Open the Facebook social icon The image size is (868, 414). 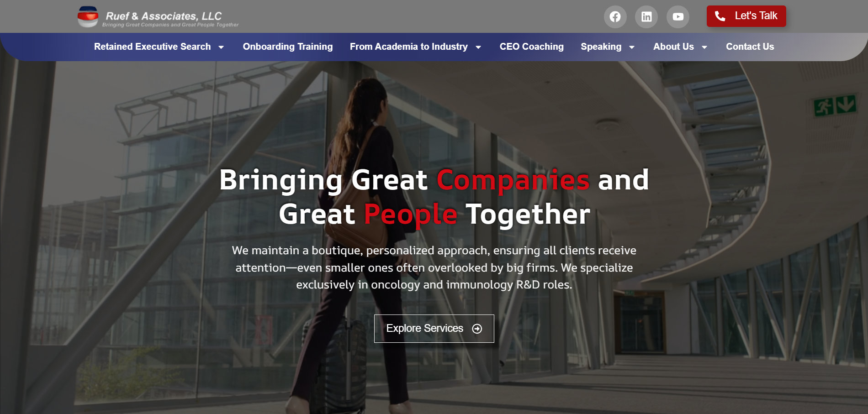pos(615,17)
